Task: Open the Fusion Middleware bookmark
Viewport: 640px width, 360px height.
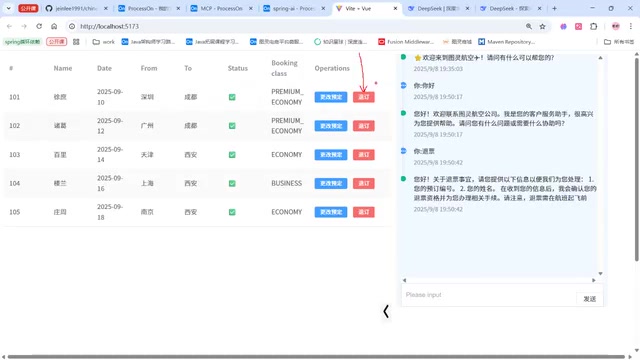Action: (x=406, y=42)
